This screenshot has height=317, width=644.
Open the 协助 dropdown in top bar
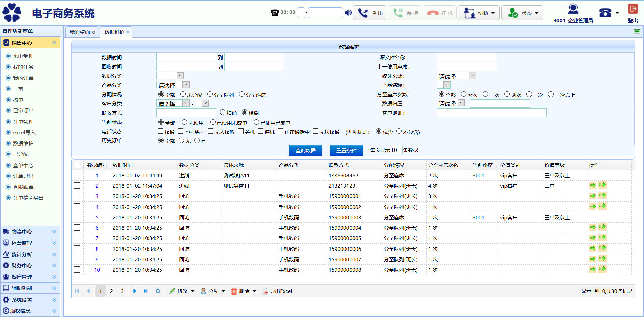tap(479, 13)
